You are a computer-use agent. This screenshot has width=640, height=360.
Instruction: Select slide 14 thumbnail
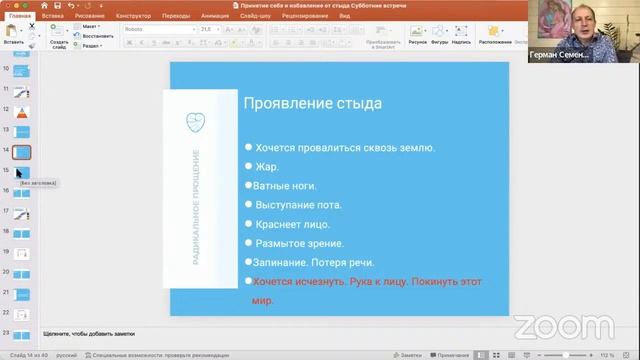tap(22, 153)
